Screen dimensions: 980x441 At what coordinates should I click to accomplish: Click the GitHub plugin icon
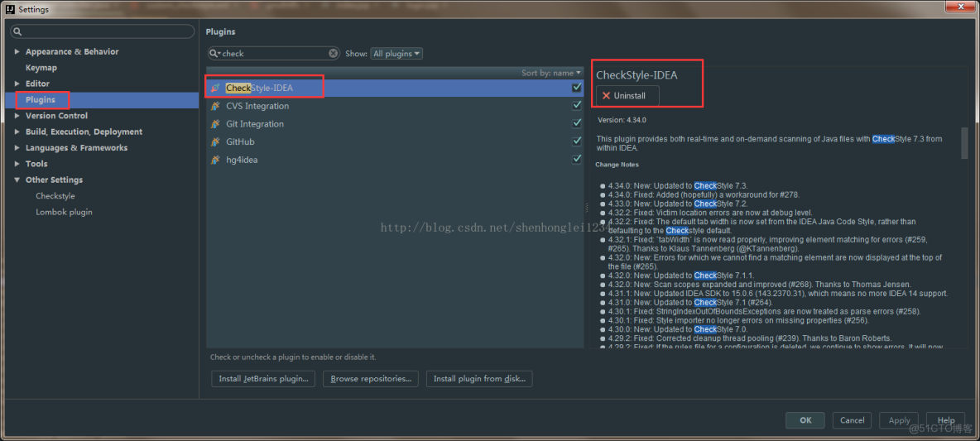click(215, 141)
